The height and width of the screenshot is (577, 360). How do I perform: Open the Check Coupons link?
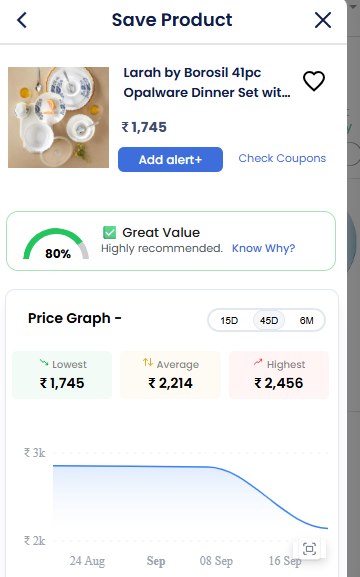pyautogui.click(x=282, y=158)
